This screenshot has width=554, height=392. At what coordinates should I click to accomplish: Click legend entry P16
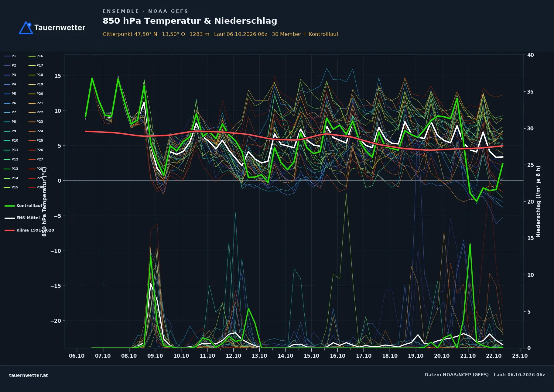(36, 56)
